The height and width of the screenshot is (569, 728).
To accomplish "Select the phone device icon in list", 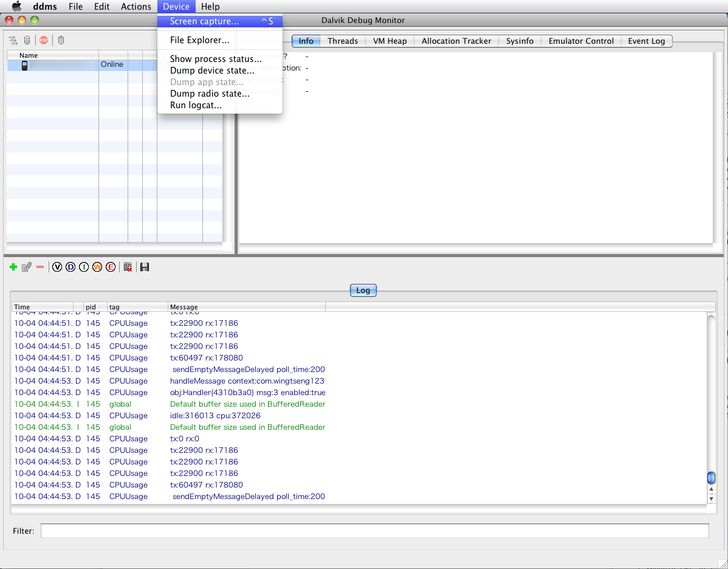I will pos(24,66).
